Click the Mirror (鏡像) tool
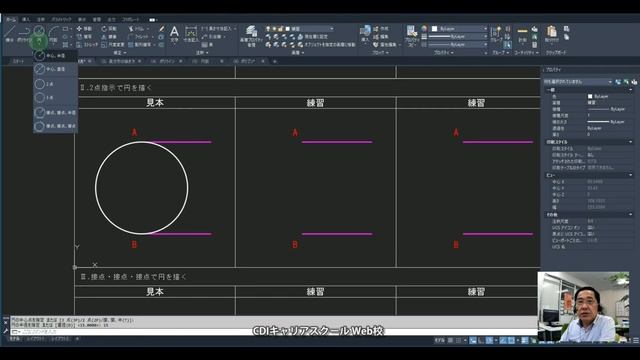This screenshot has width=640, height=360. click(x=109, y=36)
